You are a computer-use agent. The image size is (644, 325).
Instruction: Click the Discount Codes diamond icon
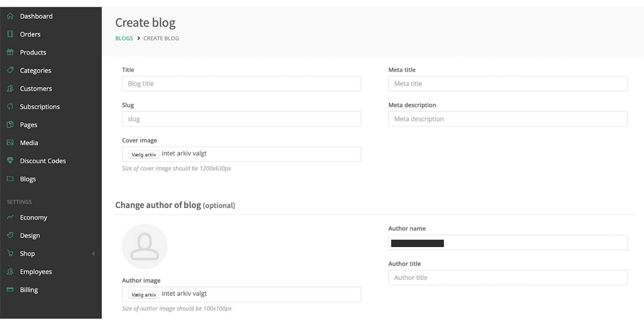pyautogui.click(x=10, y=160)
